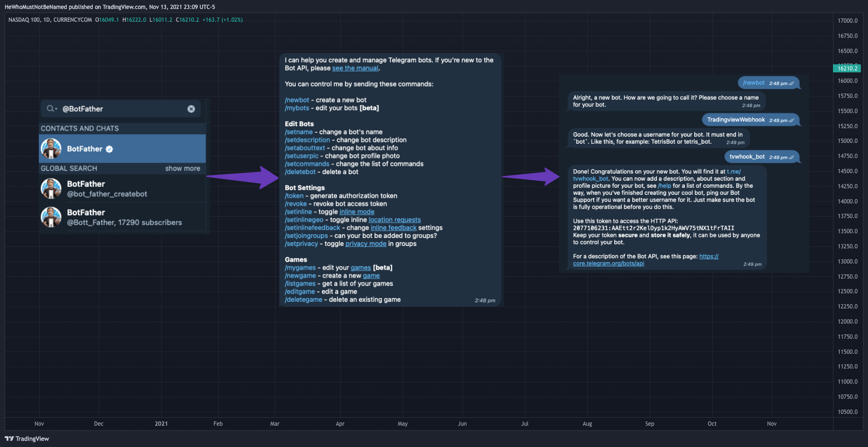Open the "privacy mode" link
Viewport: 868px width, 447px height.
pyautogui.click(x=366, y=244)
